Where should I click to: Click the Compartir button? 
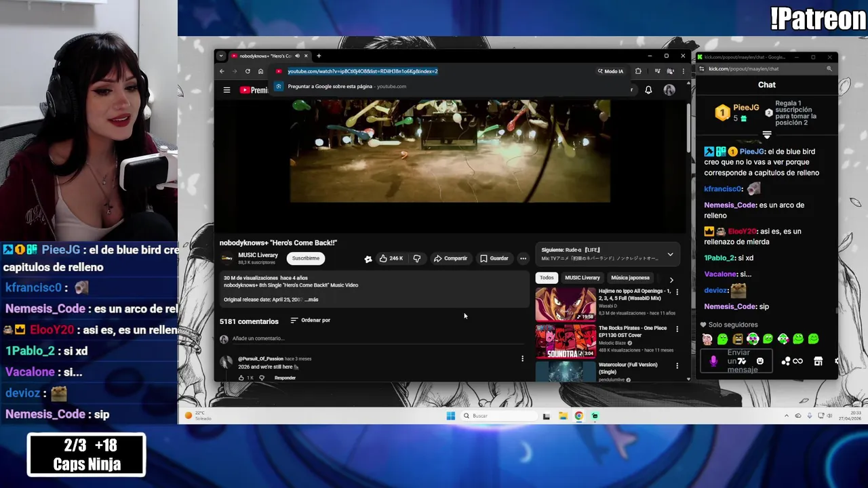pyautogui.click(x=450, y=258)
